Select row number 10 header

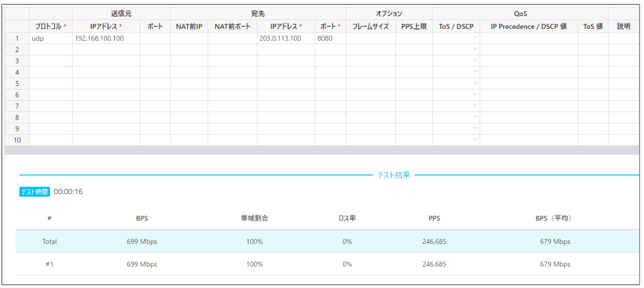pyautogui.click(x=17, y=140)
